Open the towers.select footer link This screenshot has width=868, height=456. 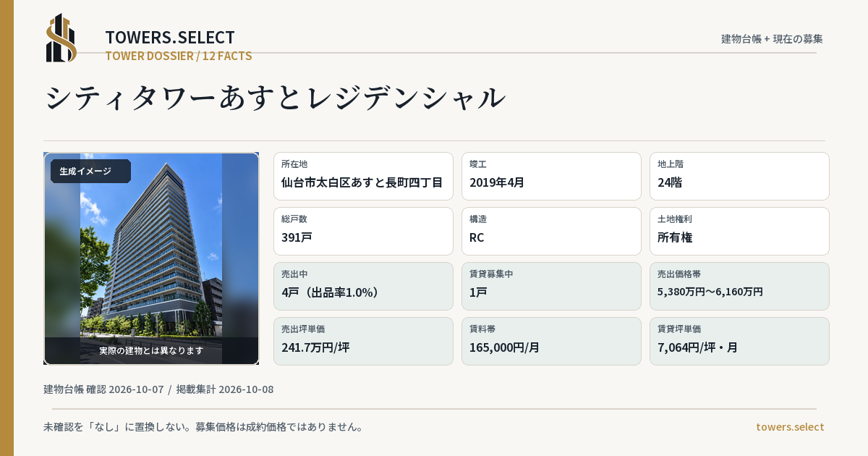click(790, 427)
